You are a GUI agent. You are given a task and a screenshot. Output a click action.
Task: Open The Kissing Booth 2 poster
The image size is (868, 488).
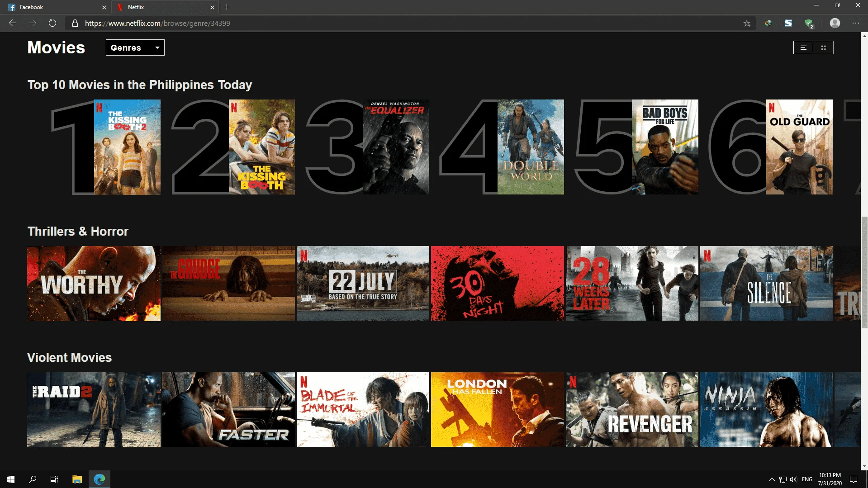click(127, 147)
